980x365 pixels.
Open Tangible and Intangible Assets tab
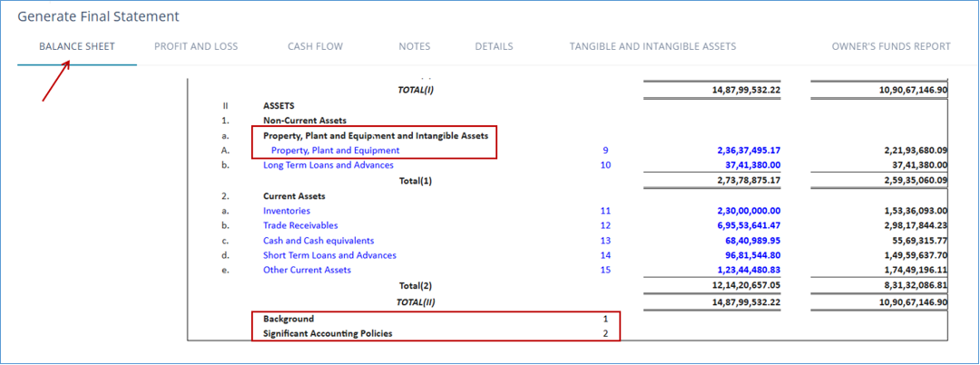click(652, 46)
